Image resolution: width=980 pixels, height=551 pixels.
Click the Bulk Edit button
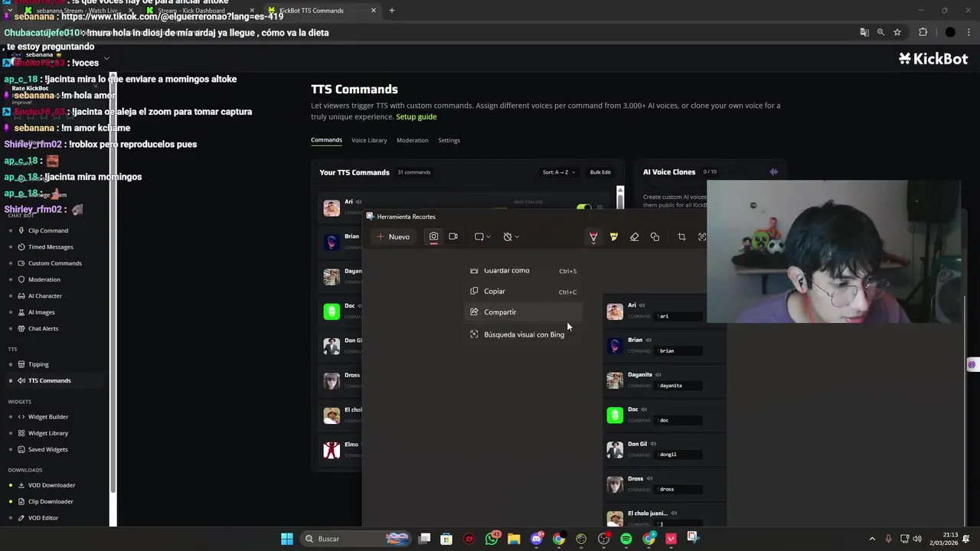click(600, 172)
